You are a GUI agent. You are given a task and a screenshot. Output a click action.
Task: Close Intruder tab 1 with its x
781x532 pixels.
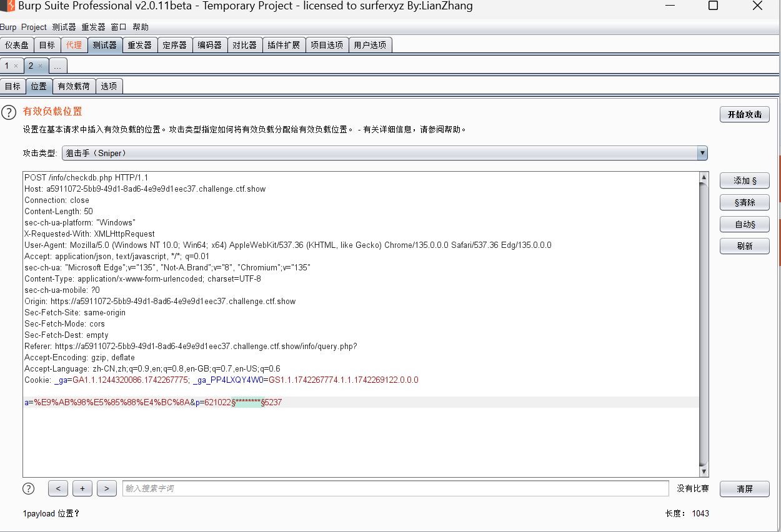pos(16,66)
